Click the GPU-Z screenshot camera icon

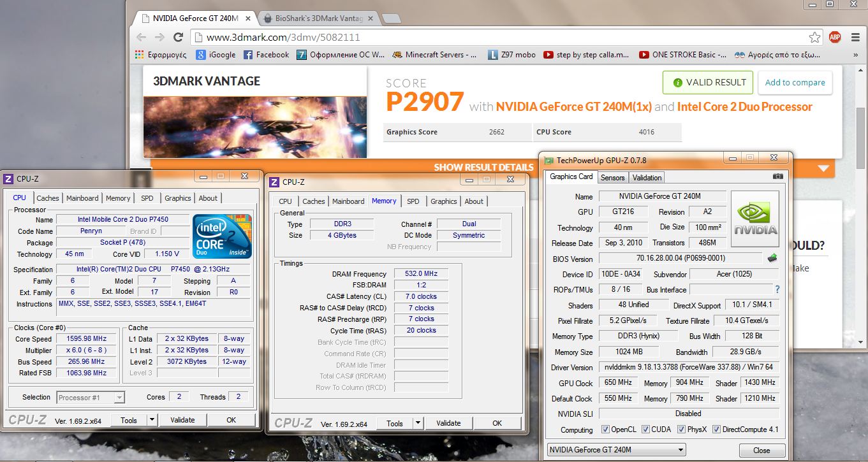point(777,177)
